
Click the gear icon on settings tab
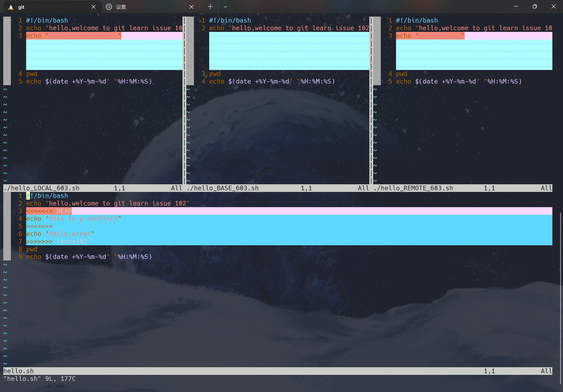click(109, 7)
